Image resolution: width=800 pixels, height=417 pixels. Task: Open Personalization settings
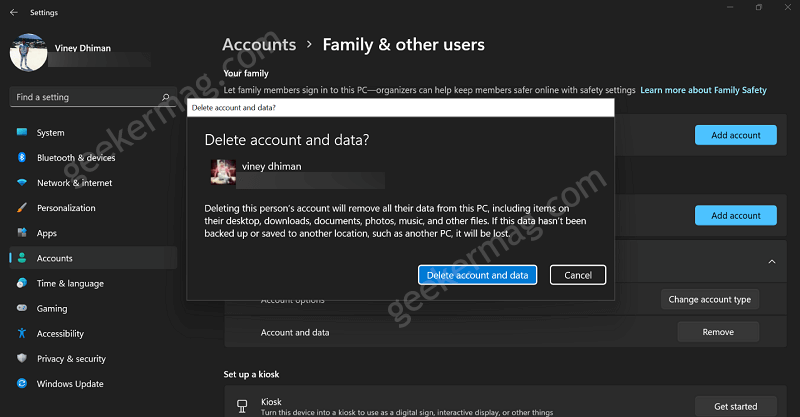[x=93, y=208]
